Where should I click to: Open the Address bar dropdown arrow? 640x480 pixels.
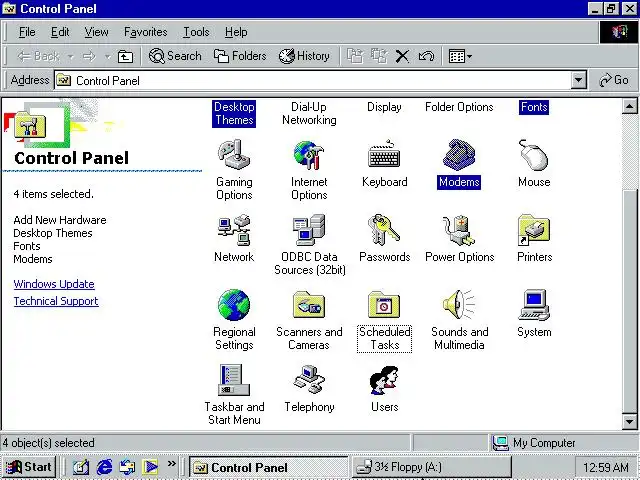point(578,80)
